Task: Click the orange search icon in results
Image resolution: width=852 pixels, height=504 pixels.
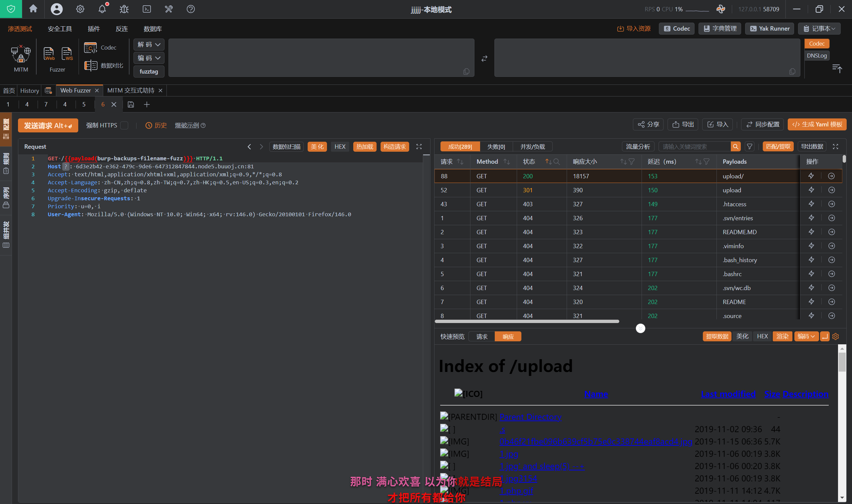Action: click(735, 147)
